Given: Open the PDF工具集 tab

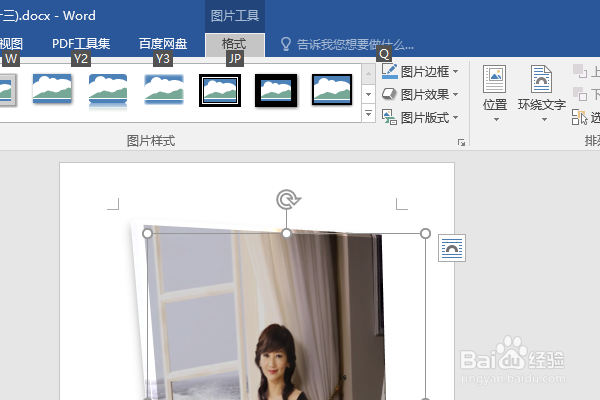Looking at the screenshot, I should coord(81,44).
